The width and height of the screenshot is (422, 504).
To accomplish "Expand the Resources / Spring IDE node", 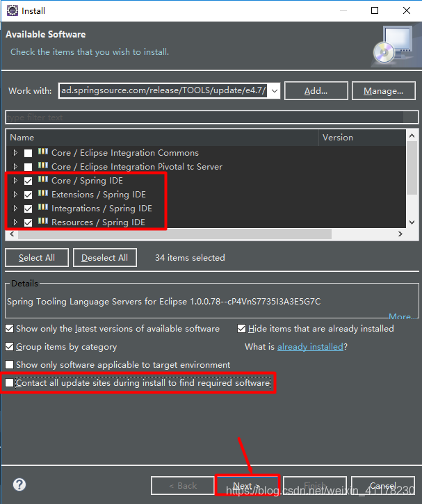I will tap(15, 222).
